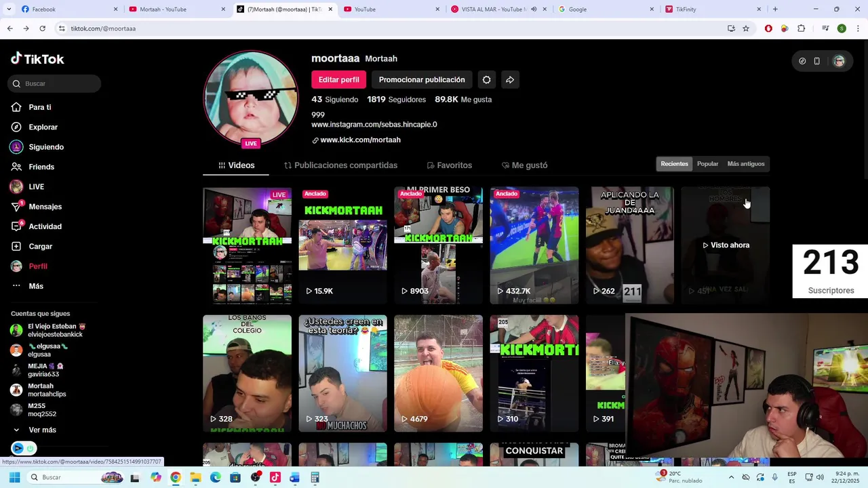Open the browser extensions puzzle icon
The height and width of the screenshot is (488, 868).
pyautogui.click(x=802, y=28)
